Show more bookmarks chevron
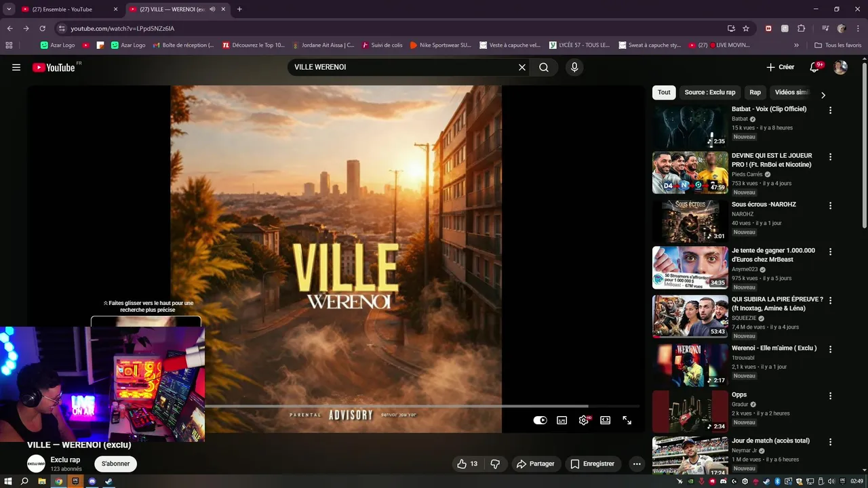This screenshot has height=488, width=868. coord(796,45)
